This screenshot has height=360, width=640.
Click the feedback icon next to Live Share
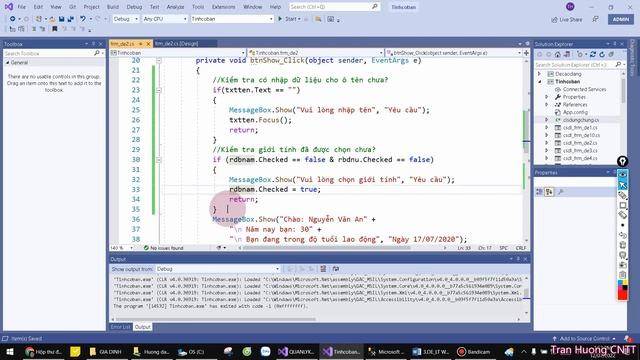[596, 19]
